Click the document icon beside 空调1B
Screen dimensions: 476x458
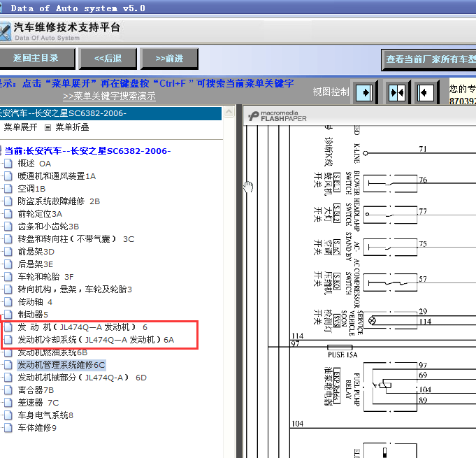coord(8,189)
